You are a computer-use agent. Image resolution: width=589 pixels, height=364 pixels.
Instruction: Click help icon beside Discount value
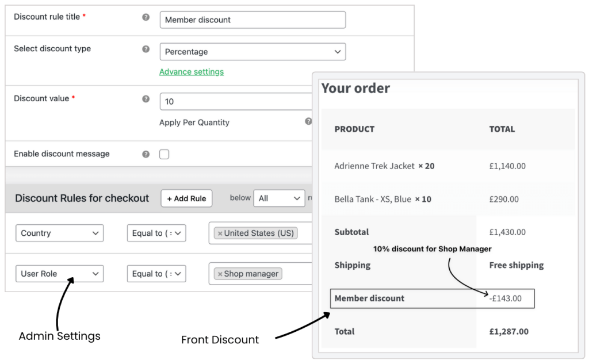[146, 99]
